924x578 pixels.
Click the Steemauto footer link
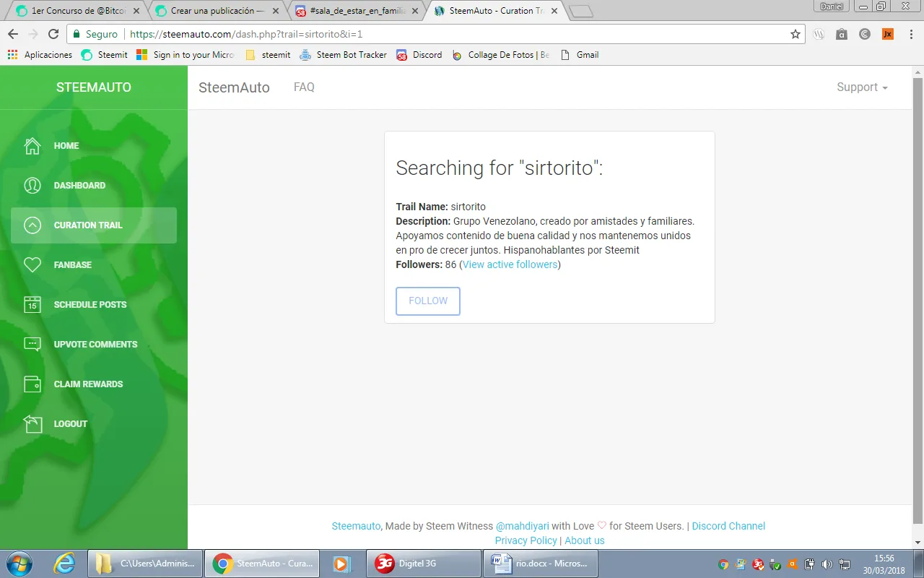[356, 526]
